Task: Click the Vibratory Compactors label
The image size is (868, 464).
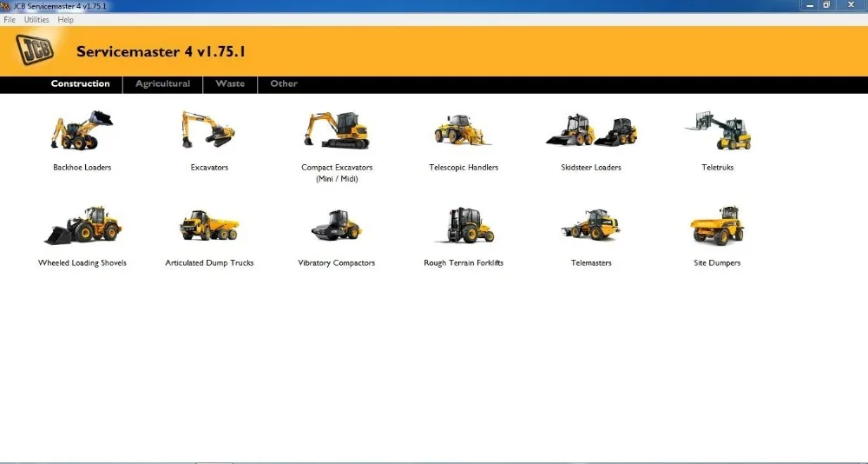Action: coord(337,262)
